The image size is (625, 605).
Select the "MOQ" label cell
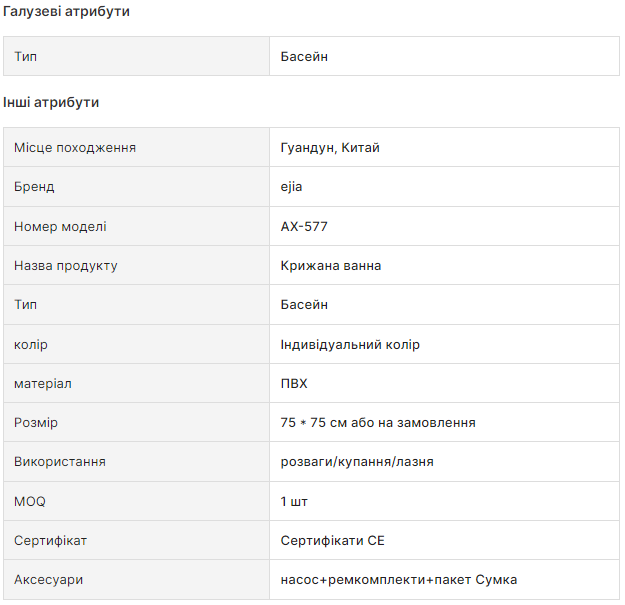[30, 501]
